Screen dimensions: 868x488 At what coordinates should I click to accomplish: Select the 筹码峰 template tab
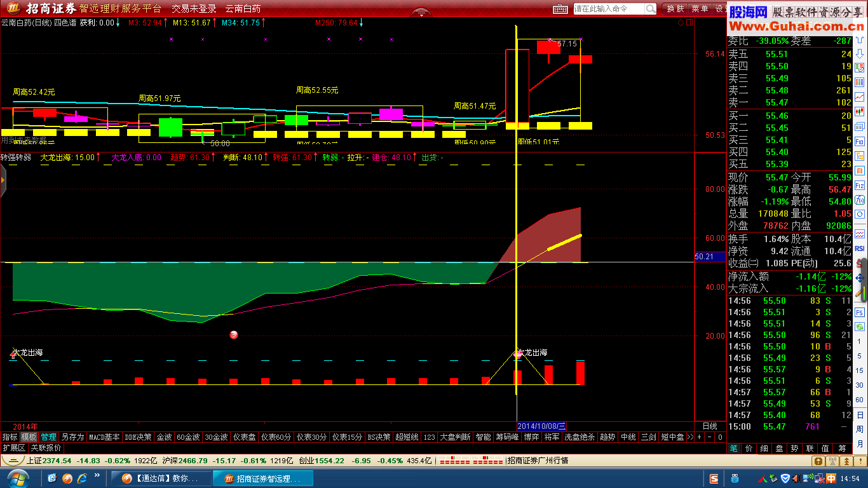coord(507,437)
